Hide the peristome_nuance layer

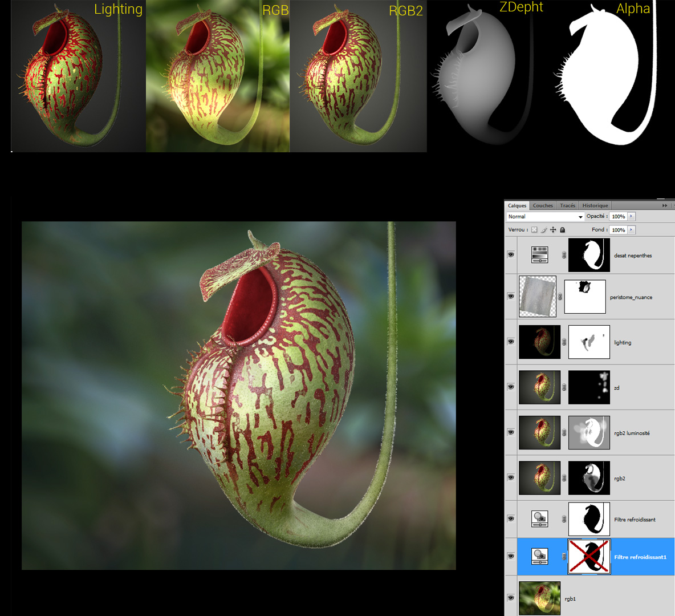point(511,297)
